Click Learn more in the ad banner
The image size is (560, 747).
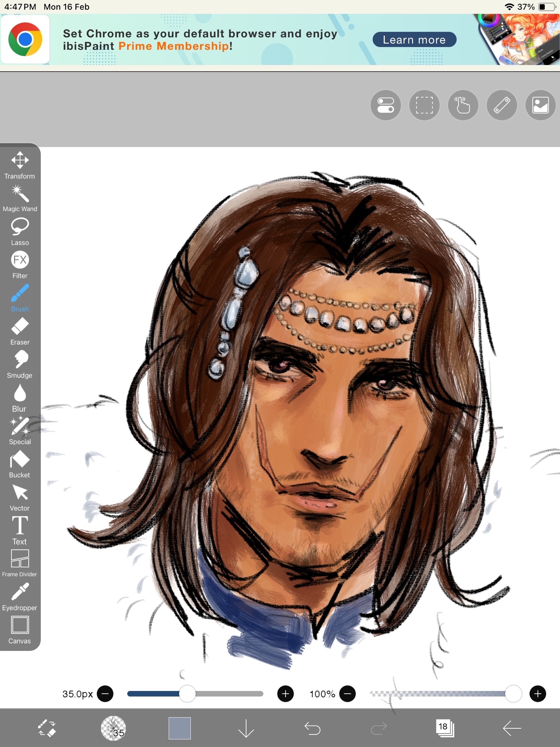click(414, 40)
